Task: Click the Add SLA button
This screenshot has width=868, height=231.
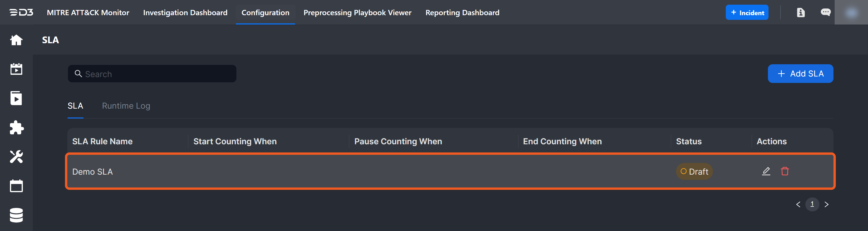Action: pyautogui.click(x=800, y=73)
